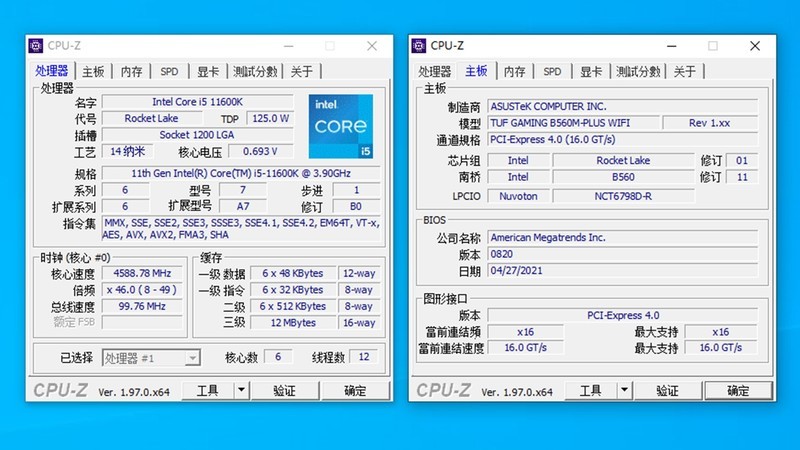This screenshot has width=800, height=450.
Task: Click the 确定 button in the left window
Action: tap(355, 391)
